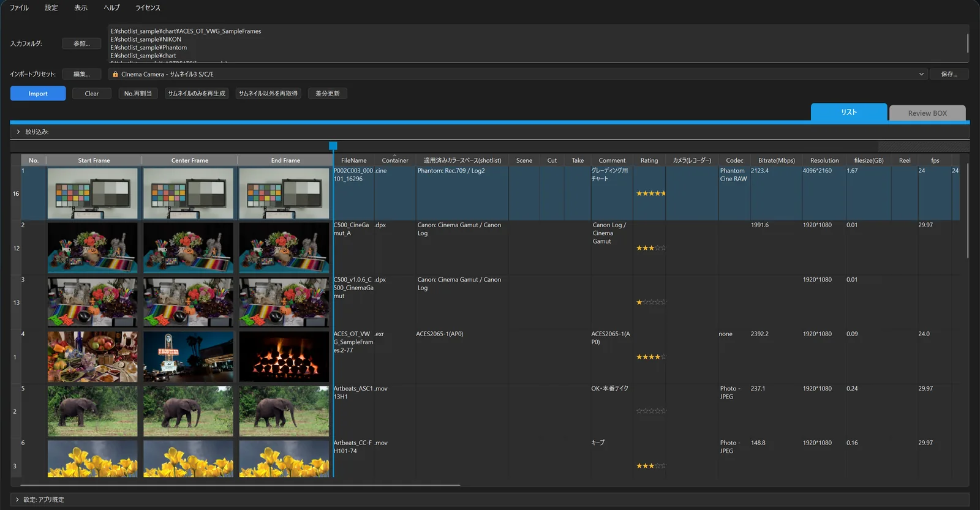Select the fireplace End Frame thumbnail
The image size is (980, 510).
(x=284, y=357)
